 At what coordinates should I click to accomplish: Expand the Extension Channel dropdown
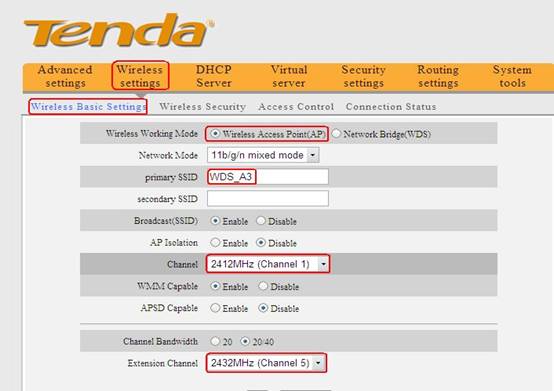(266, 363)
